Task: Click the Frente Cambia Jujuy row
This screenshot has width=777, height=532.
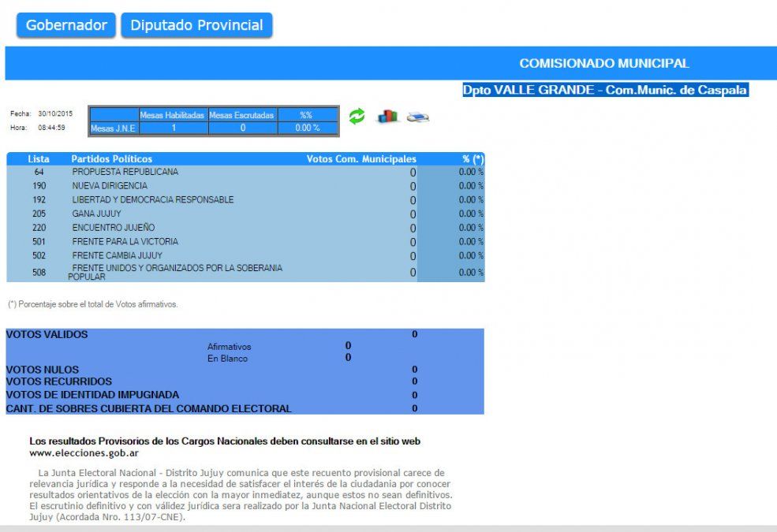Action: pos(117,256)
